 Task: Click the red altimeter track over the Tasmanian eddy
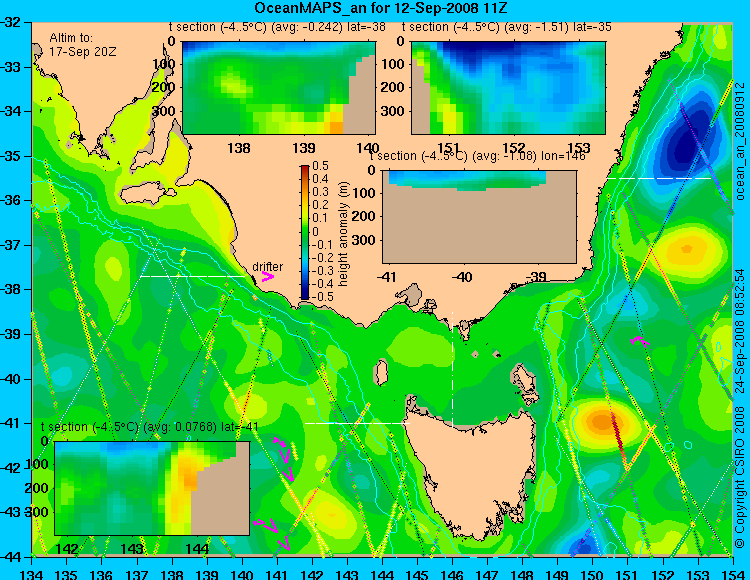coord(618,434)
